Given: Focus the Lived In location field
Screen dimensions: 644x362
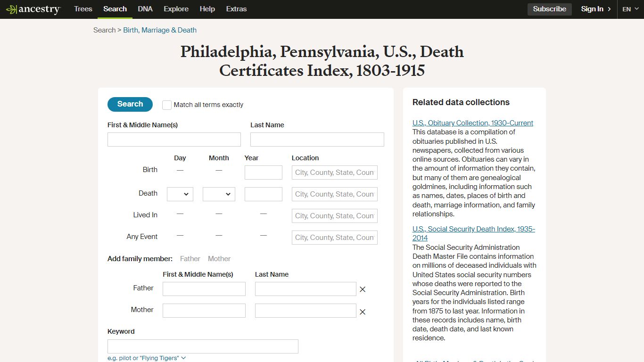Looking at the screenshot, I should [x=335, y=216].
